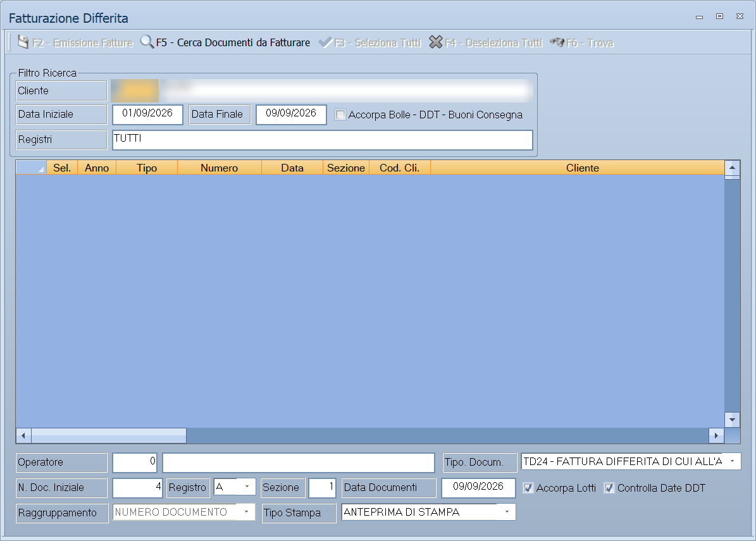Click the horizontal scrollbar left arrow
756x541 pixels.
coord(23,435)
